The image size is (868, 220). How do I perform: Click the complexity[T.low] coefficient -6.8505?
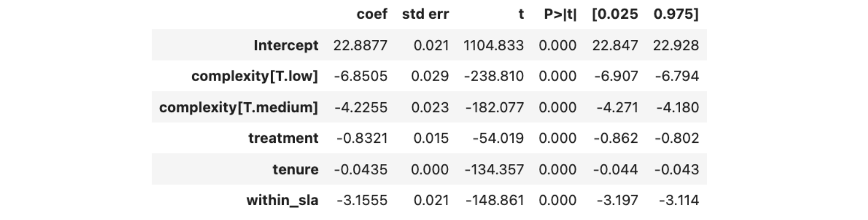[x=361, y=76]
